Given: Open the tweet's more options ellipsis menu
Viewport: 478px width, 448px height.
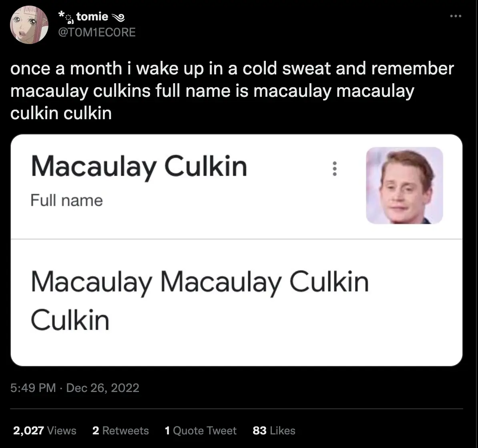Looking at the screenshot, I should [x=456, y=16].
